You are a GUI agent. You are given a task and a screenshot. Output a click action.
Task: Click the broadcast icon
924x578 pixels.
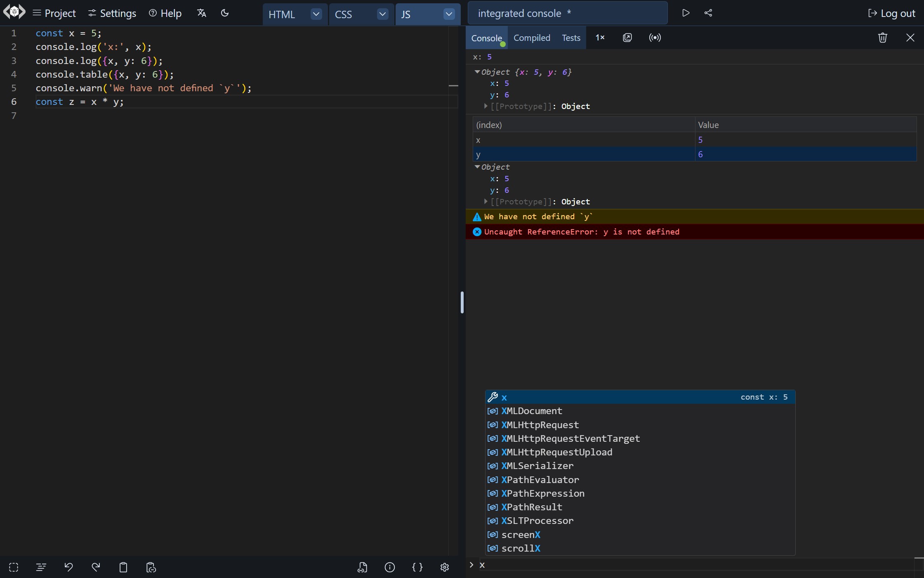point(655,38)
